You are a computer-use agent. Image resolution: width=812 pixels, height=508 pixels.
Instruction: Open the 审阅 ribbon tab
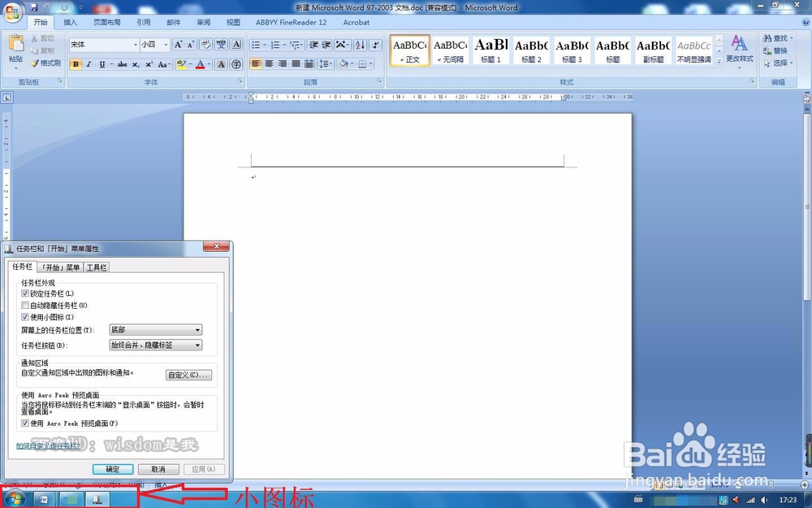[204, 22]
